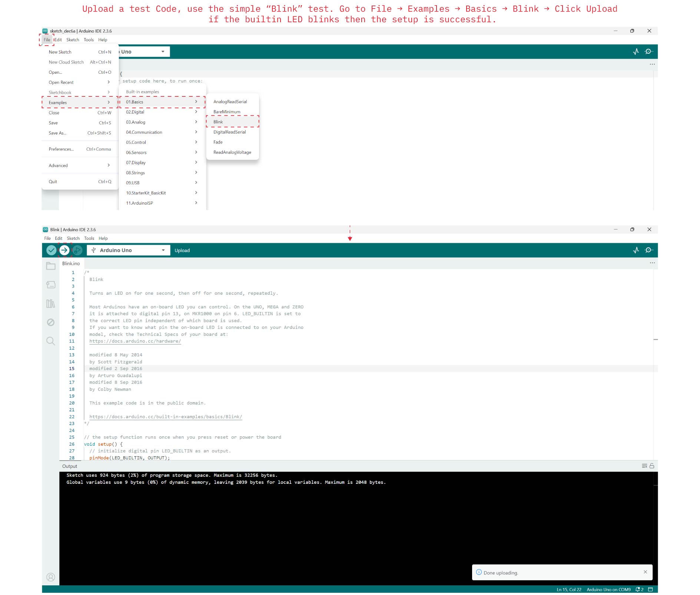Viewport: 700px width, 595px height.
Task: Open Boards Manager from the sidebar
Action: point(51,284)
